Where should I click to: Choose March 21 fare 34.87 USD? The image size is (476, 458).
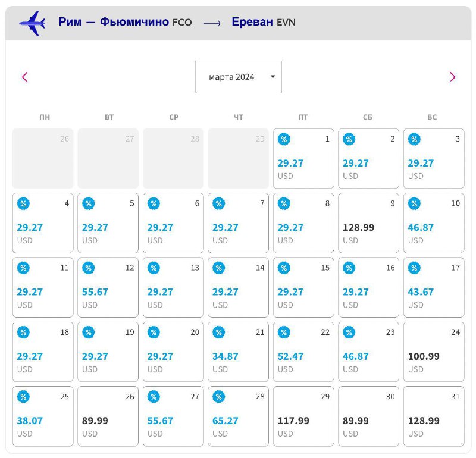(238, 352)
